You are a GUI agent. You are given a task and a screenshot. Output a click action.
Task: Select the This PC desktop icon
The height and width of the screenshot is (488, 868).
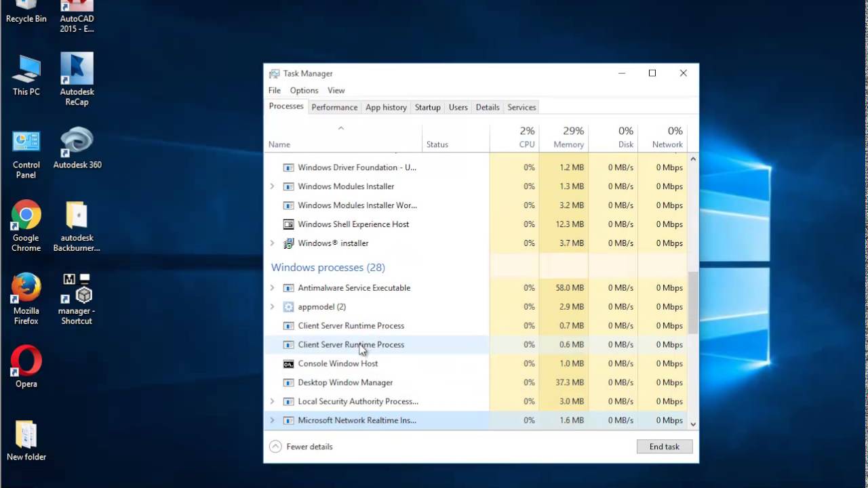tap(26, 75)
